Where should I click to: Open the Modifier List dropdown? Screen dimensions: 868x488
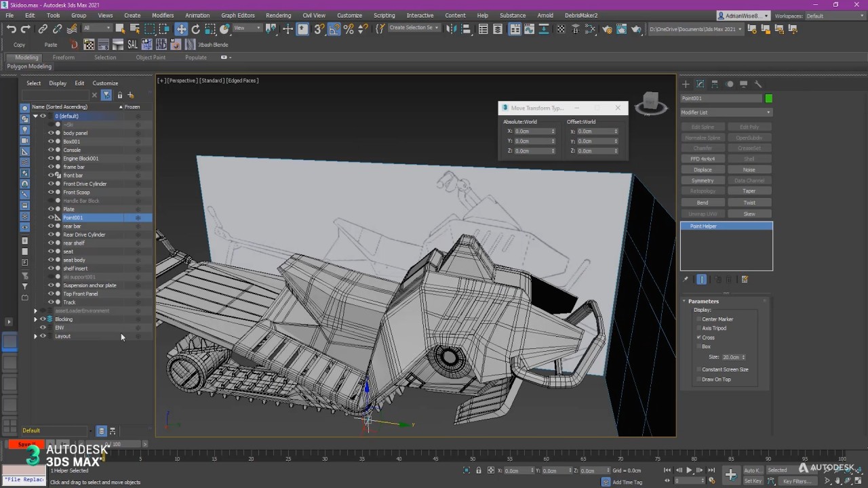point(726,113)
